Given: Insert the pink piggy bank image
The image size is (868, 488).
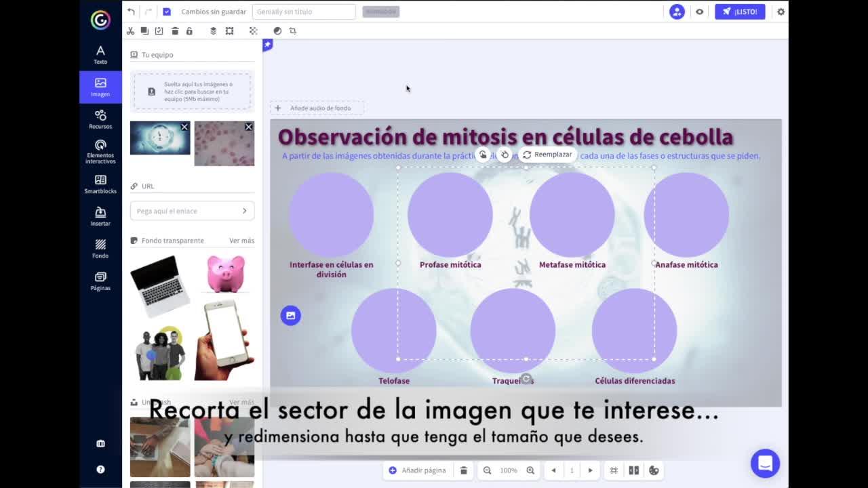Looking at the screenshot, I should tap(225, 273).
